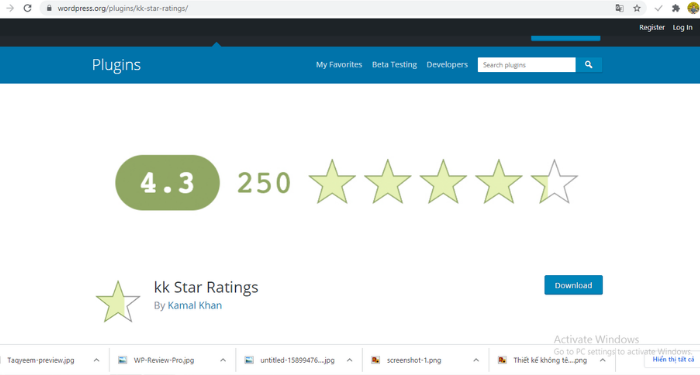Click the Register link
Screen dimensions: 700x375
coord(652,28)
